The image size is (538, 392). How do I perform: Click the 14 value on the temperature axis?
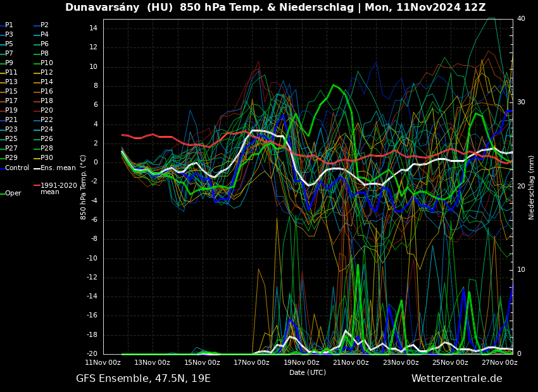tap(92, 28)
